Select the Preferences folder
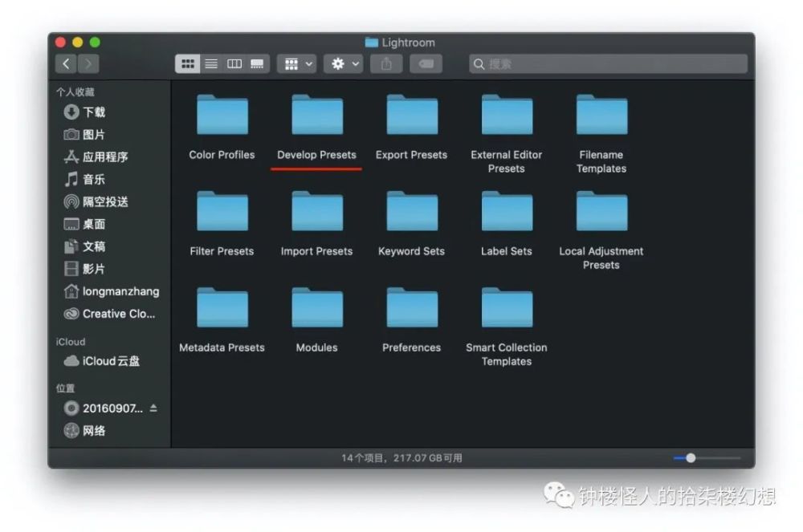This screenshot has height=532, width=803. 412,308
